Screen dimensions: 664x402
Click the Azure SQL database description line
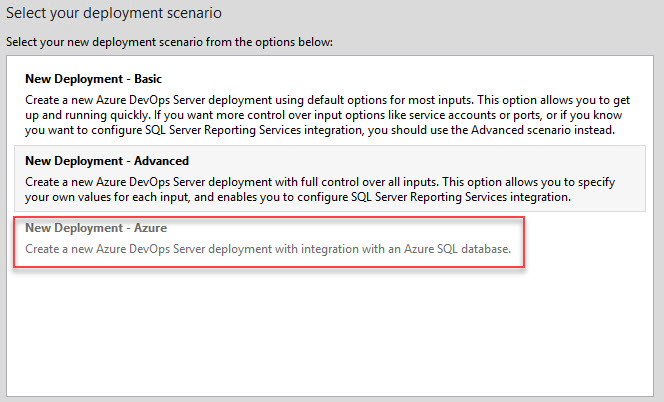point(268,249)
